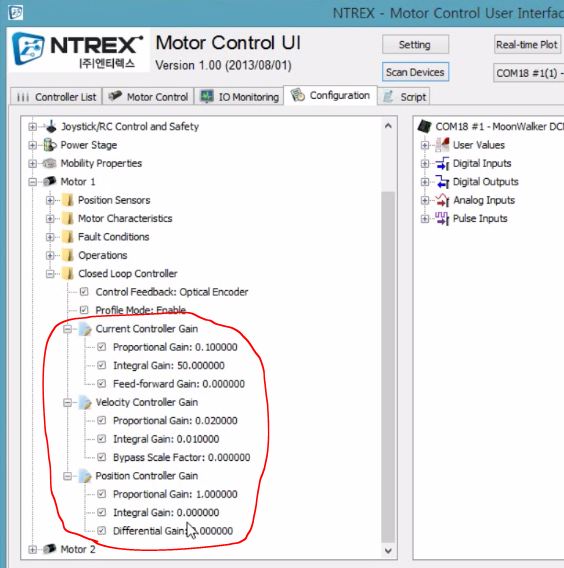Switch to the Script tab

[404, 97]
